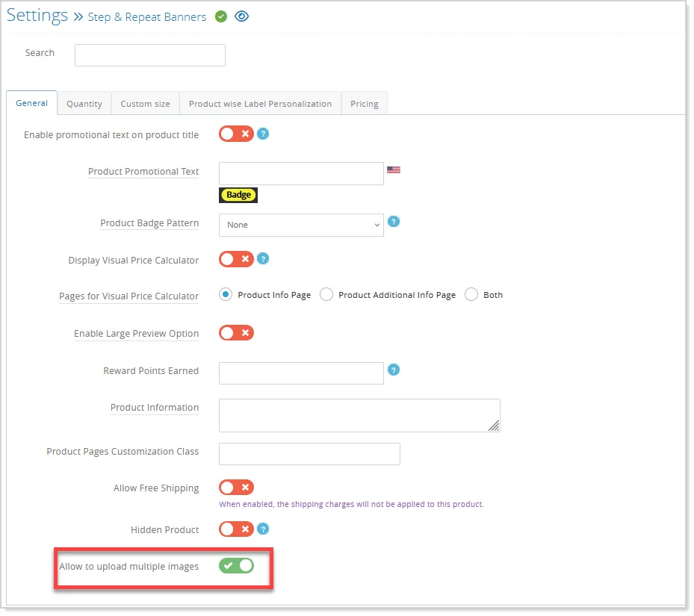The height and width of the screenshot is (616, 694).
Task: Open help icon for Reward Points Earned
Action: tap(394, 370)
